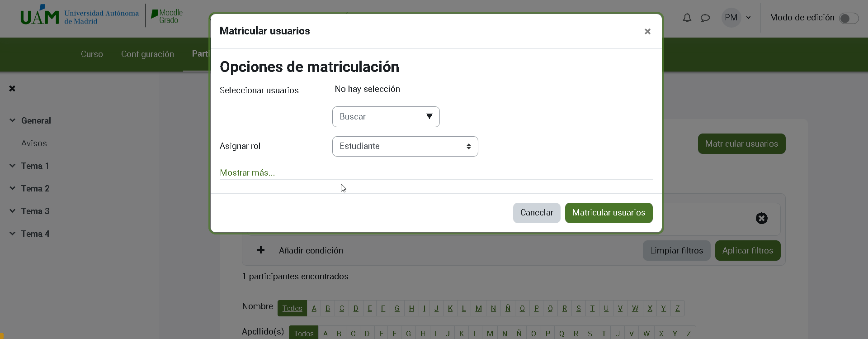The width and height of the screenshot is (868, 339).
Task: Filter Nombre by letter Ñ
Action: tap(508, 308)
